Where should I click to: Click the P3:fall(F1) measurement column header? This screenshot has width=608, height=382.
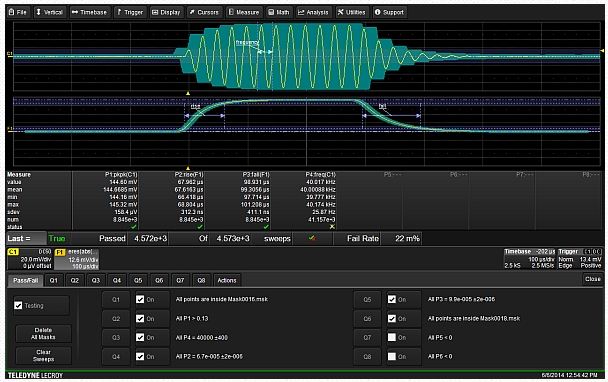click(256, 175)
